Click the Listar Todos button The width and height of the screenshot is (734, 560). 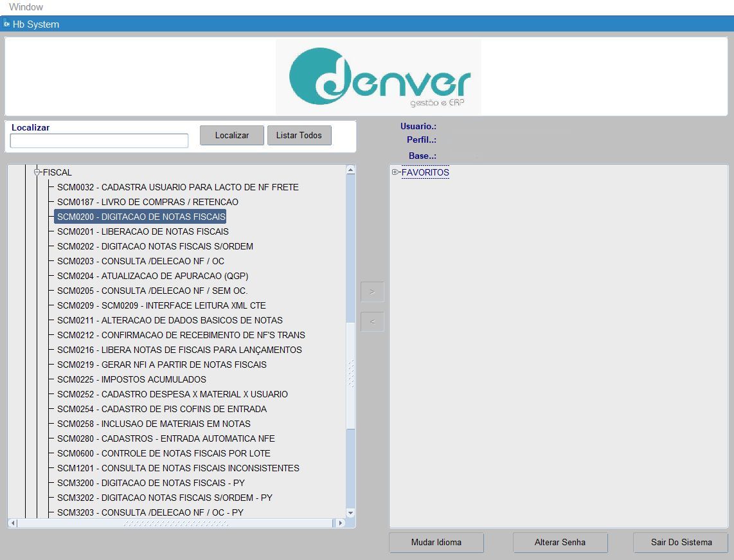point(299,135)
